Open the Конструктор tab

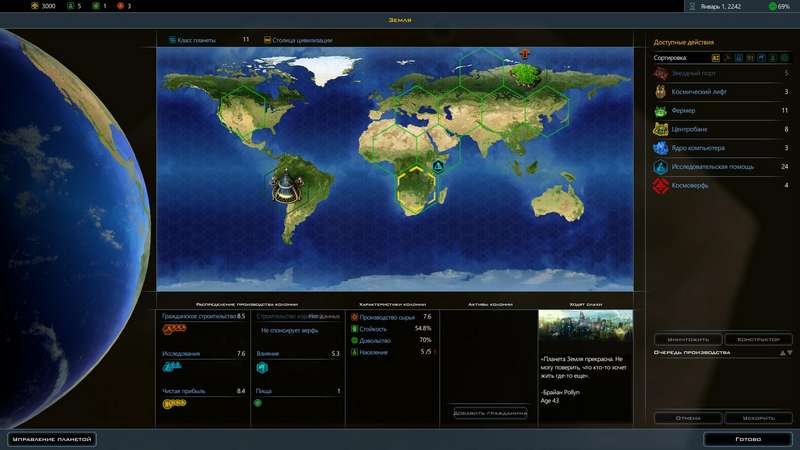point(758,339)
